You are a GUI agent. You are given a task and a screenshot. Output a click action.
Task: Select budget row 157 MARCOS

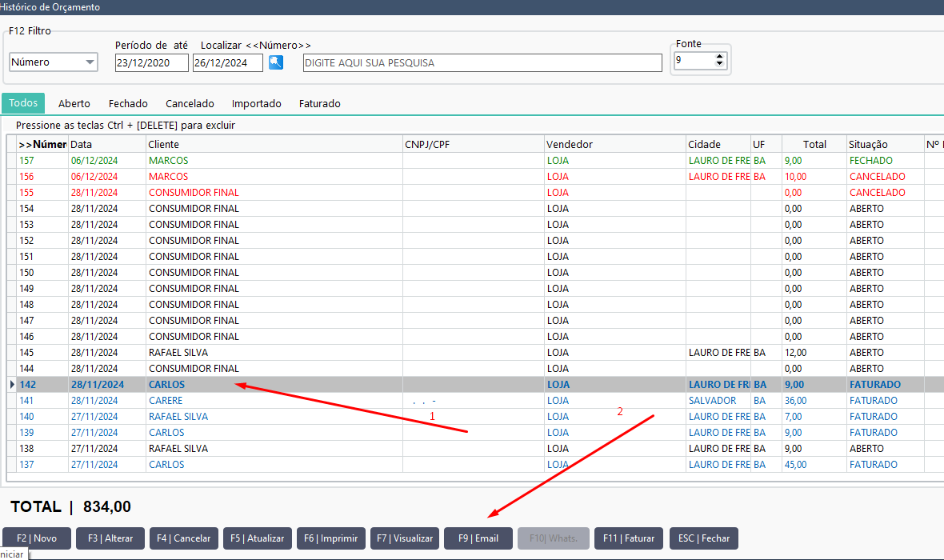click(x=476, y=161)
